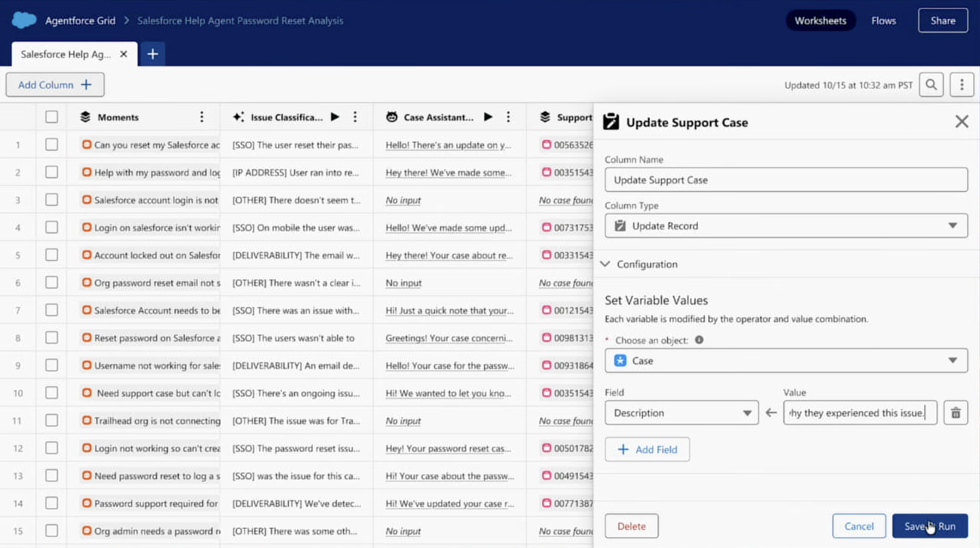The height and width of the screenshot is (548, 980).
Task: Run the Issue Classification column play icon
Action: 335,117
